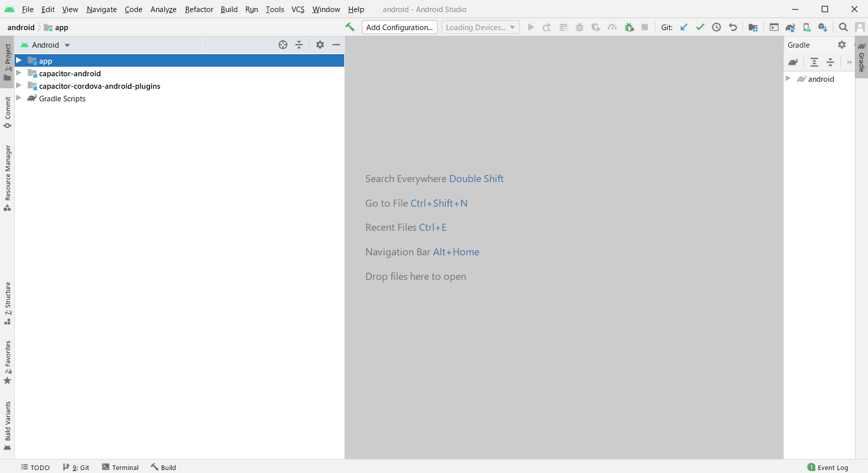The height and width of the screenshot is (473, 868).
Task: Collapse all in Project panel
Action: 299,45
